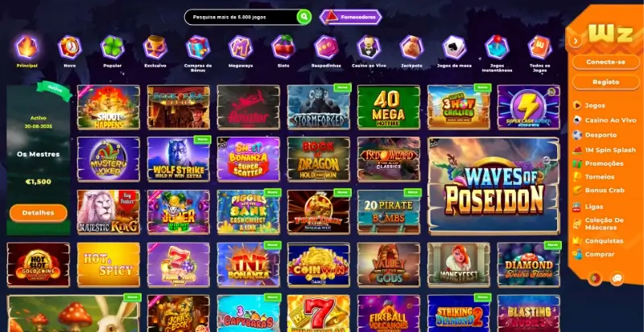The image size is (644, 332).
Task: Collapse the sidebar with the arrow button
Action: click(x=576, y=41)
